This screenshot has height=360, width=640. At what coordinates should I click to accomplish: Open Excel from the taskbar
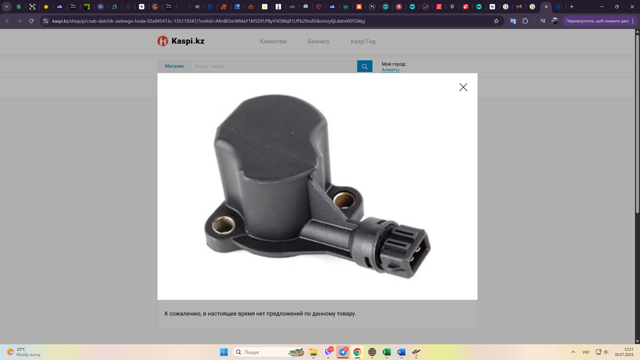click(x=387, y=352)
